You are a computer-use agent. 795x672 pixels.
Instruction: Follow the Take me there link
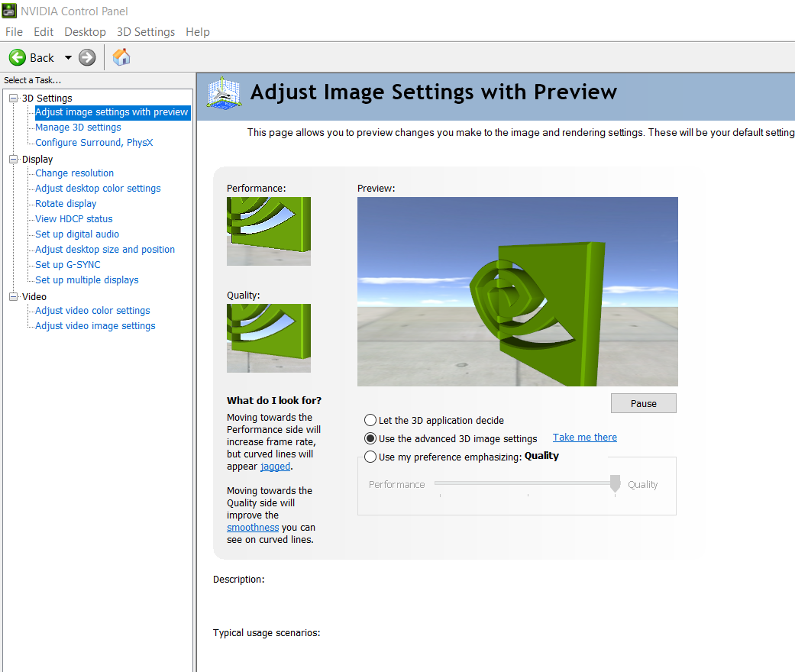coord(584,437)
